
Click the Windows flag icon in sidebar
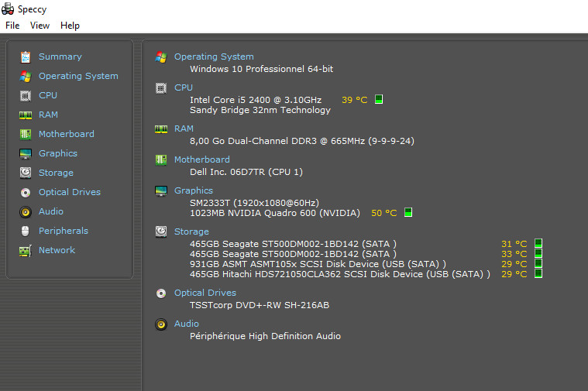26,76
